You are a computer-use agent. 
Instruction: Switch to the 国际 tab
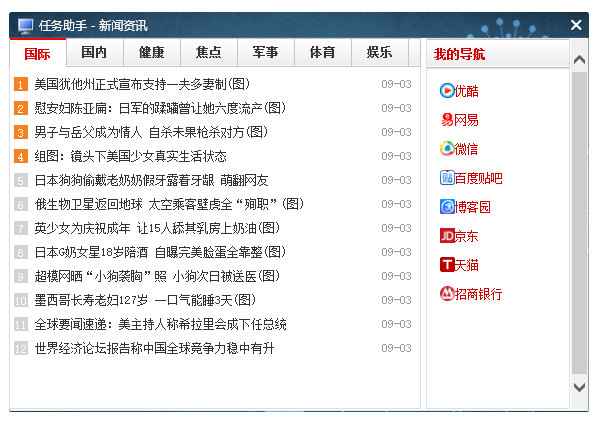point(37,53)
